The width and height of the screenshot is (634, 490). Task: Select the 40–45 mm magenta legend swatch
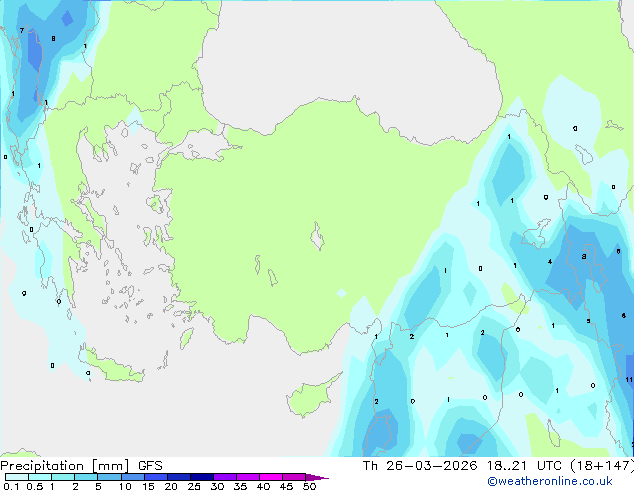pyautogui.click(x=271, y=477)
